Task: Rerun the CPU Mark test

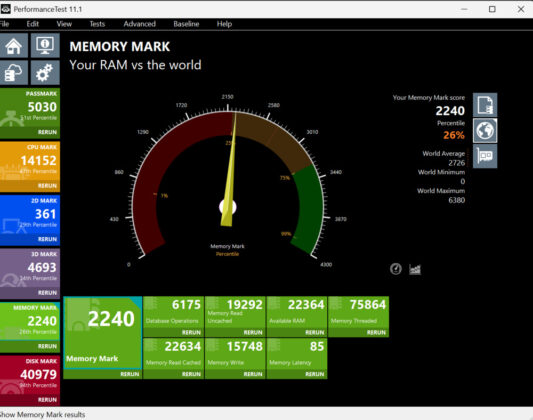Action: click(47, 186)
